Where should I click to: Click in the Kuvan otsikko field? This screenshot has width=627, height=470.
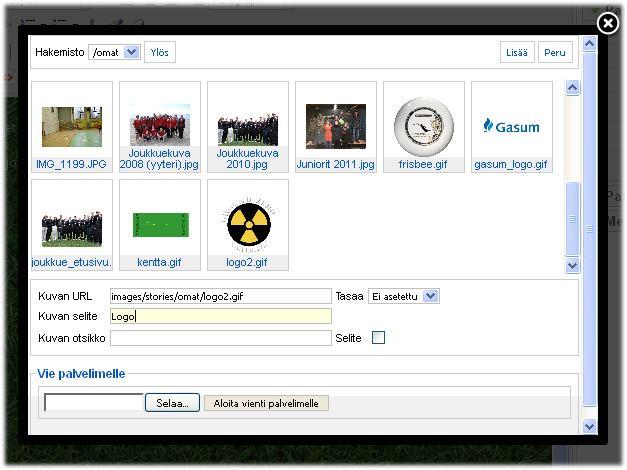[x=221, y=338]
